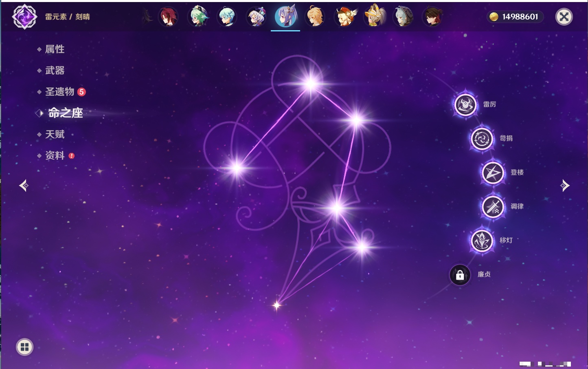Open the 属性 attributes menu
The image size is (588, 369).
pos(55,49)
